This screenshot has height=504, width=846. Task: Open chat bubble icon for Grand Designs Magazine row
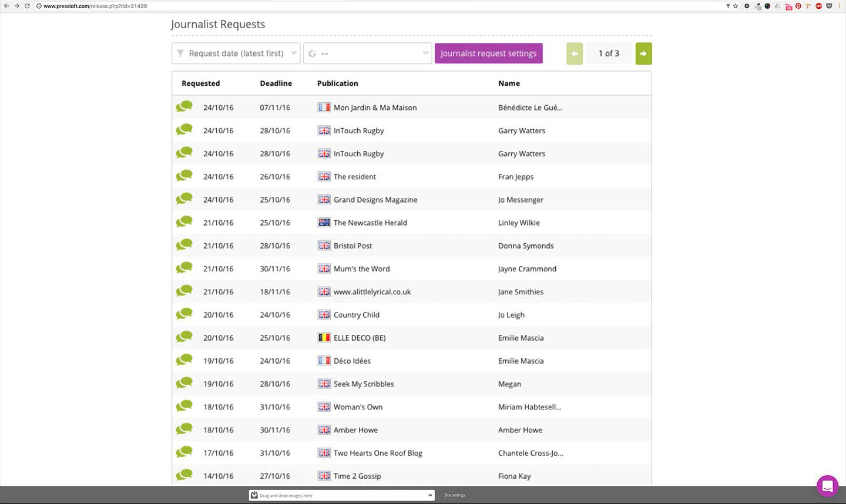(x=184, y=199)
